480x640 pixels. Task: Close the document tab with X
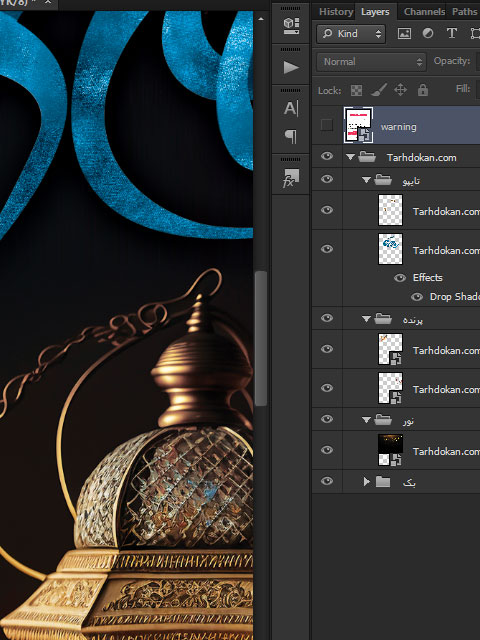tap(48, 2)
